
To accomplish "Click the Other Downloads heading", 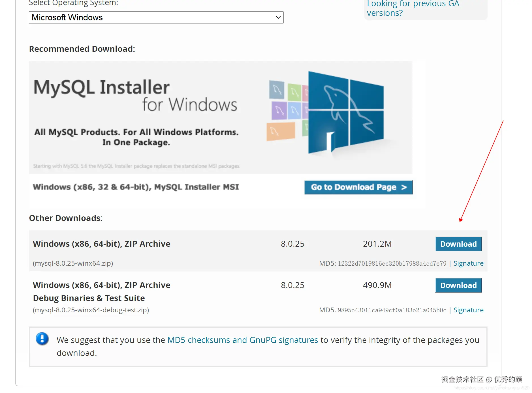I will (66, 218).
